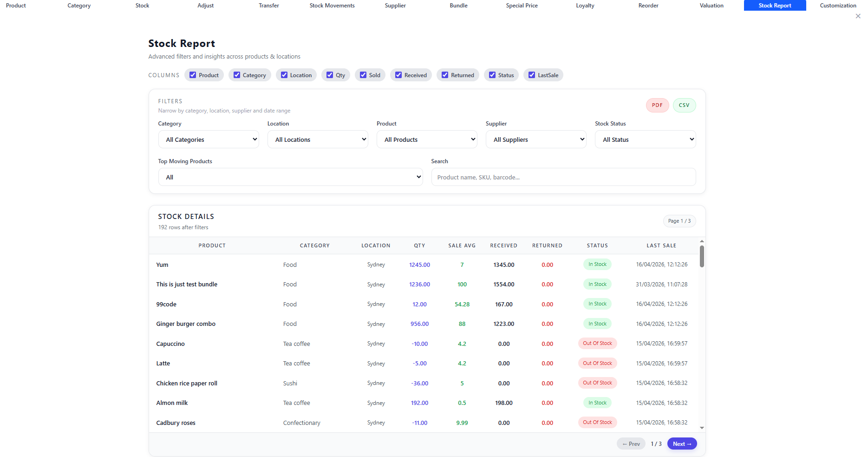Click the 1554.00 received value
This screenshot has height=457, width=868.
[504, 285]
